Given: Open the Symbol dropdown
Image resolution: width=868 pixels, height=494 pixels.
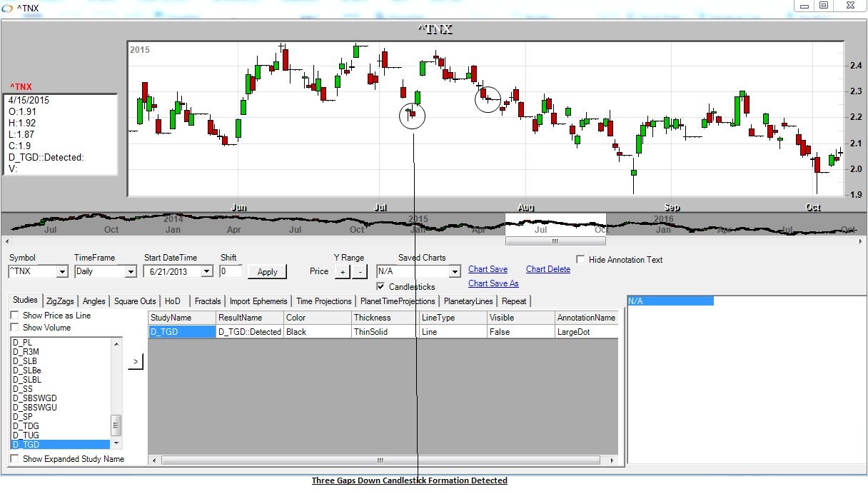Looking at the screenshot, I should [x=61, y=272].
